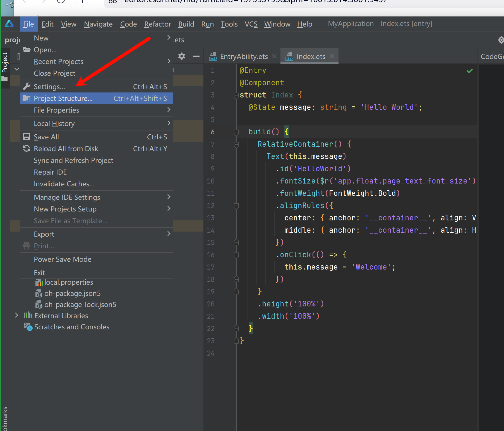
Task: Open the View menu
Action: tap(69, 24)
